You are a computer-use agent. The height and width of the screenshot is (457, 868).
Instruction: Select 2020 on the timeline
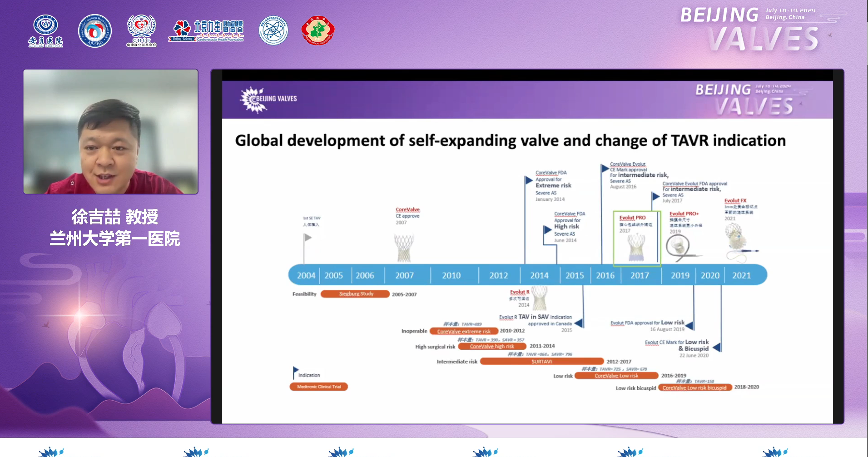click(x=710, y=275)
